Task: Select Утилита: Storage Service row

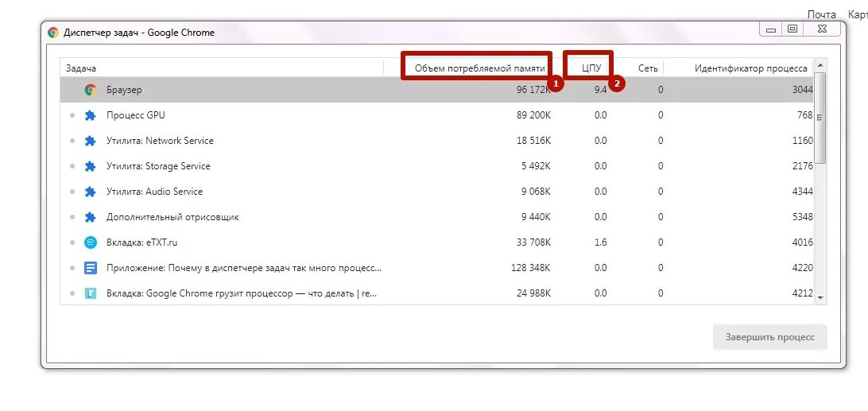Action: [x=436, y=166]
